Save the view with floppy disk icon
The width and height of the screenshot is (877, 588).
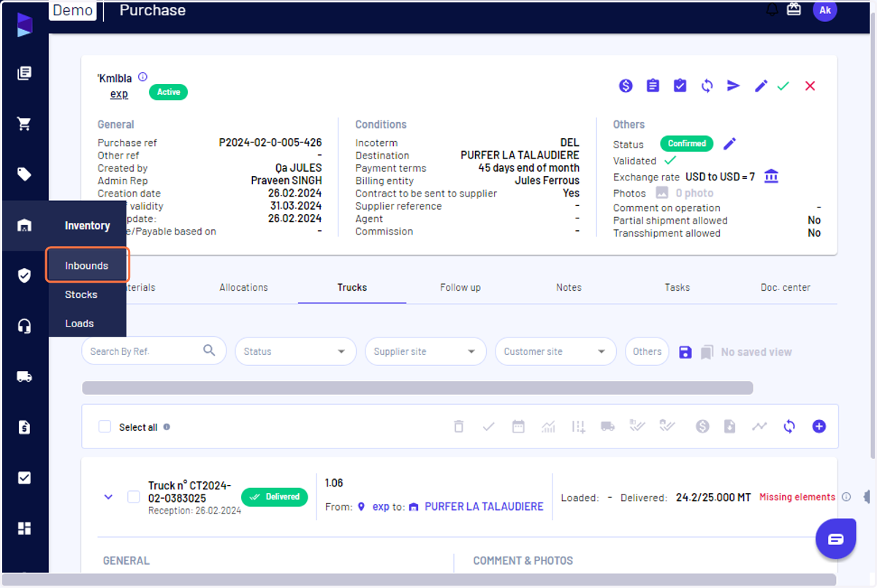point(685,352)
